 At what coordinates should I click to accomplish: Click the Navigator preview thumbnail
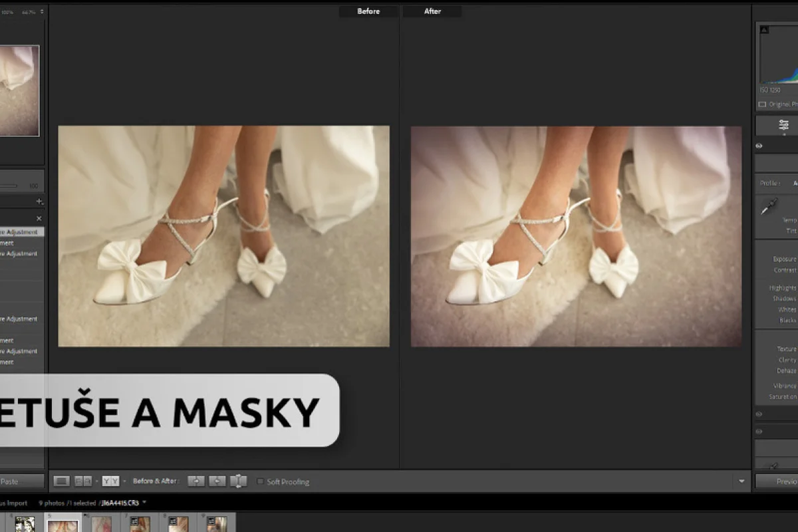[19, 91]
